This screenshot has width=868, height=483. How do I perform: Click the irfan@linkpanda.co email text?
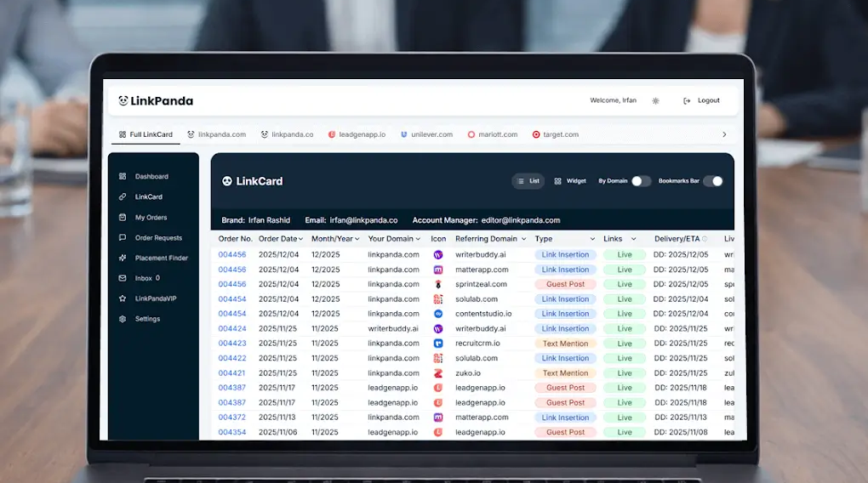(x=363, y=220)
